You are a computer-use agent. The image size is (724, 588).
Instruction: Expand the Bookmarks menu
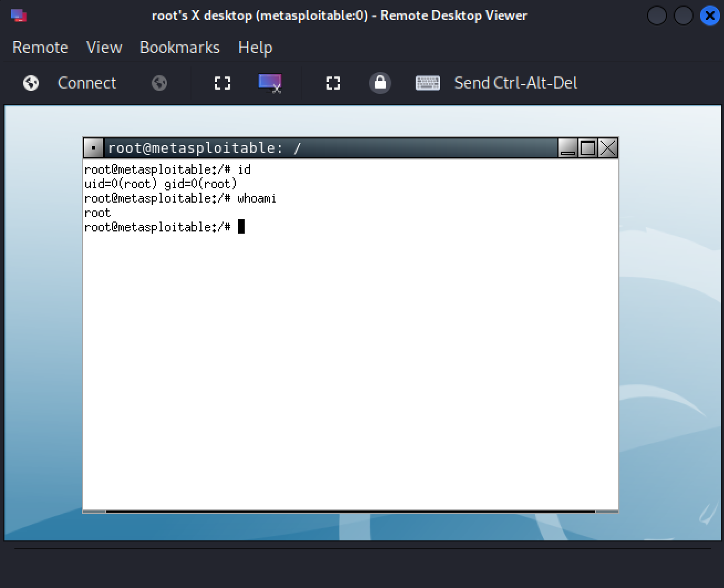click(179, 48)
